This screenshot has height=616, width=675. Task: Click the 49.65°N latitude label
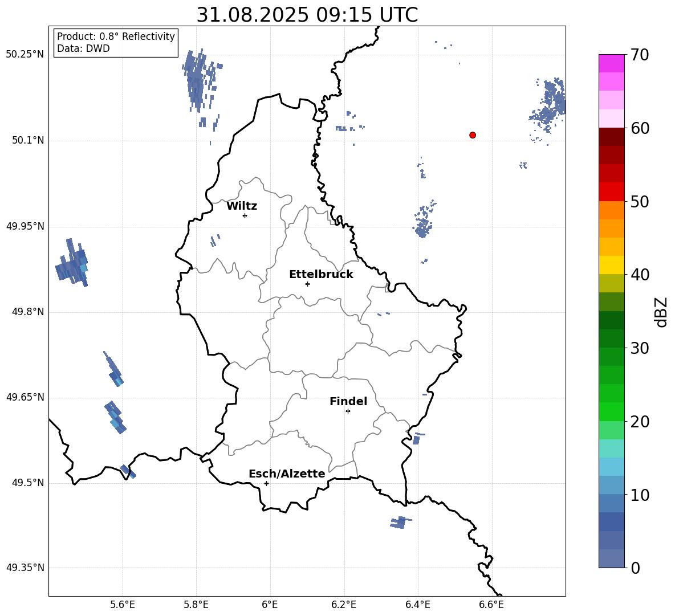point(25,397)
